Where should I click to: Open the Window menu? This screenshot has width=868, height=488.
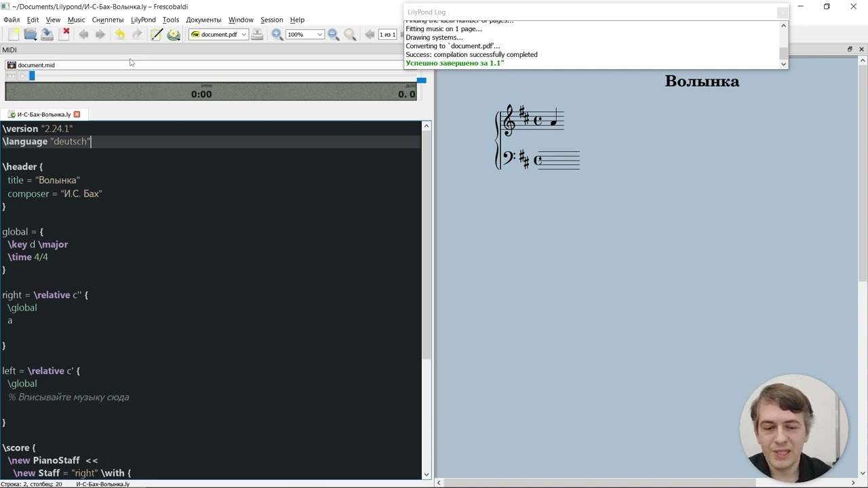241,20
